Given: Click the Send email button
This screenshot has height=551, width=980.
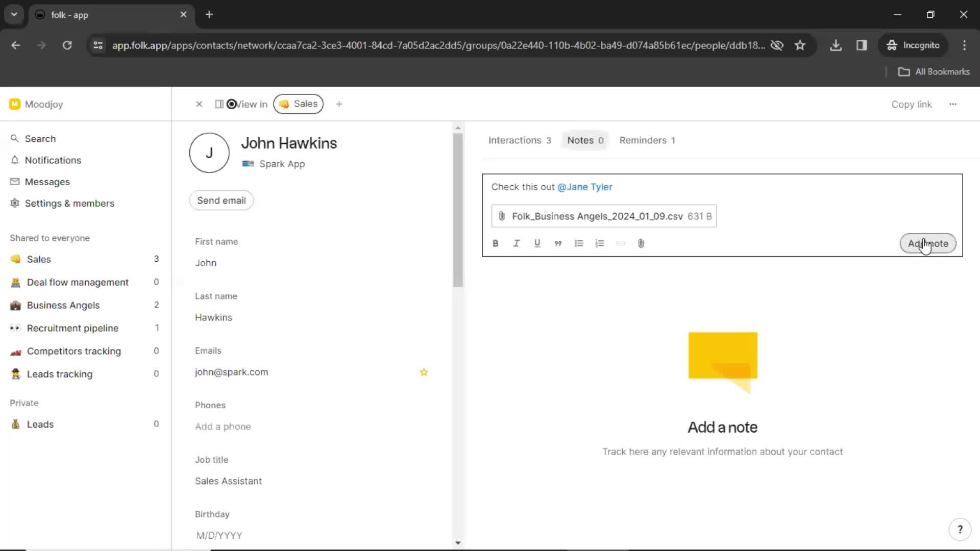Looking at the screenshot, I should coord(221,200).
